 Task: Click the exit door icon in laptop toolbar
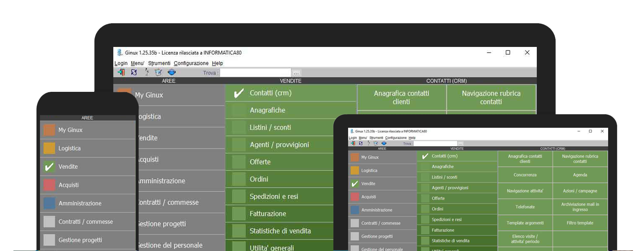pos(121,72)
